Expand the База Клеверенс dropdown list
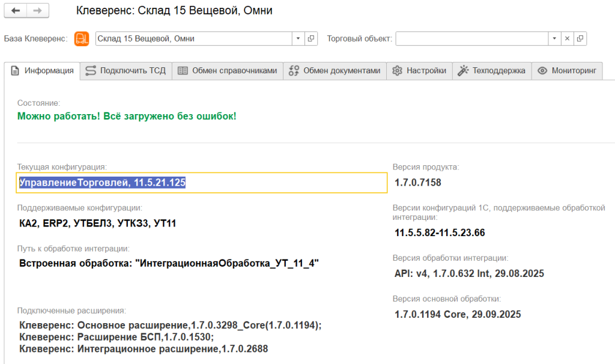This screenshot has height=364, width=615. (x=298, y=38)
